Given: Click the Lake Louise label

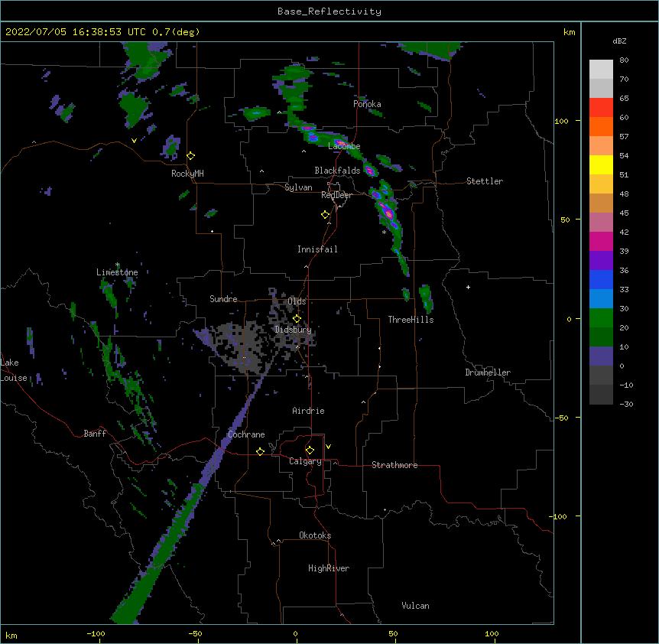Looking at the screenshot, I should coord(14,370).
